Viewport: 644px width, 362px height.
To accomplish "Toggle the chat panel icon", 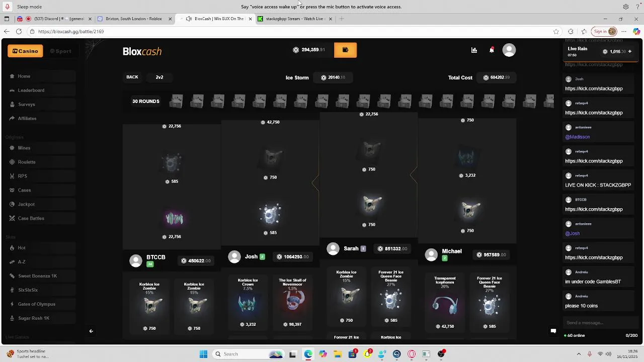I will (x=553, y=331).
